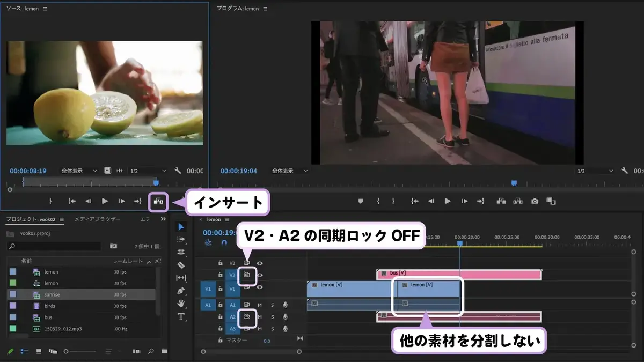This screenshot has height=362, width=644.
Task: Hide track V3 output eye
Action: click(260, 263)
